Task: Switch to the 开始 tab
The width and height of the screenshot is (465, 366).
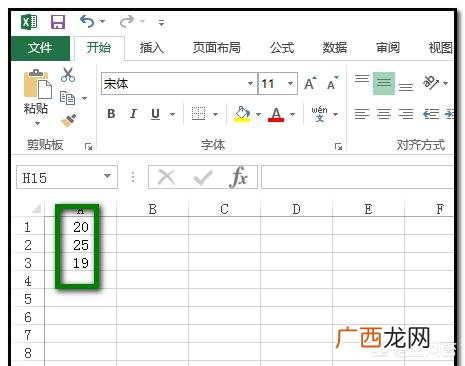Action: [99, 48]
